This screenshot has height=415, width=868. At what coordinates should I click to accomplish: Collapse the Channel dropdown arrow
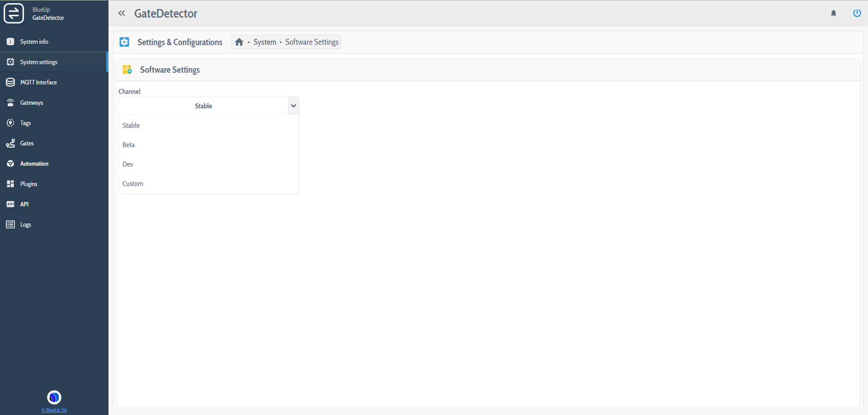[x=293, y=106]
